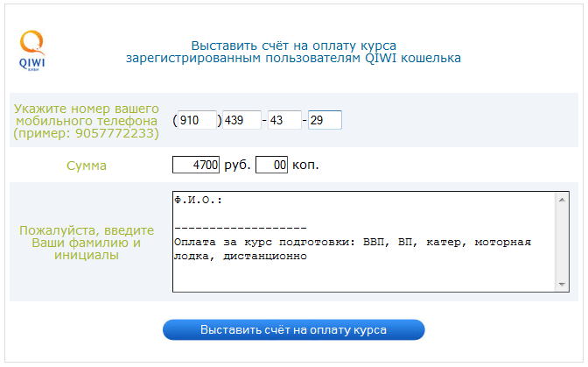The height and width of the screenshot is (367, 588).
Task: Click the last phone field containing 29
Action: (x=325, y=120)
